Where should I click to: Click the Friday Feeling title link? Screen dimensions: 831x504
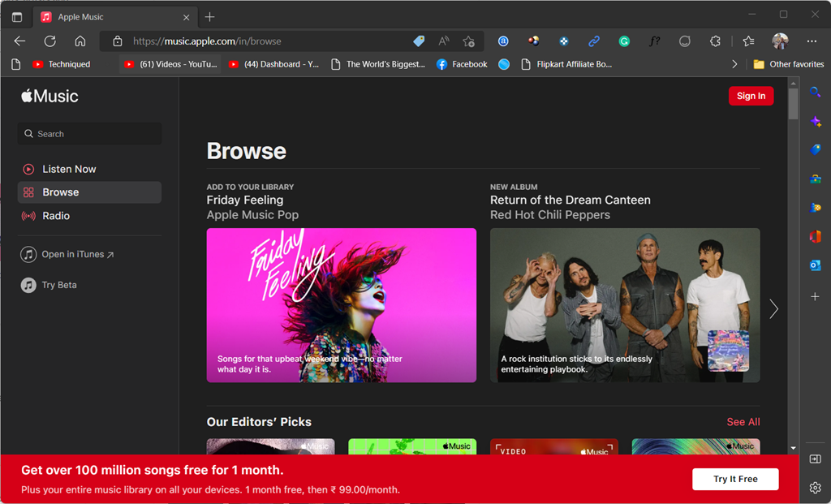(245, 200)
